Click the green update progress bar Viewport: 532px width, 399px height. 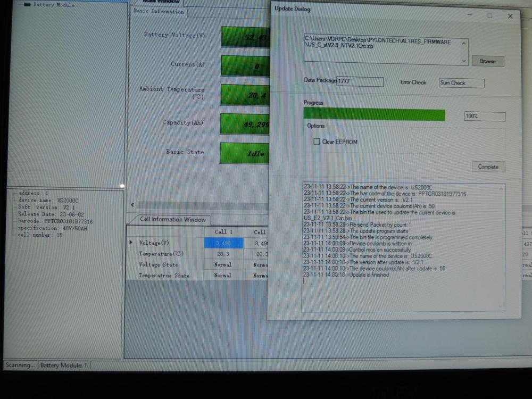374,115
